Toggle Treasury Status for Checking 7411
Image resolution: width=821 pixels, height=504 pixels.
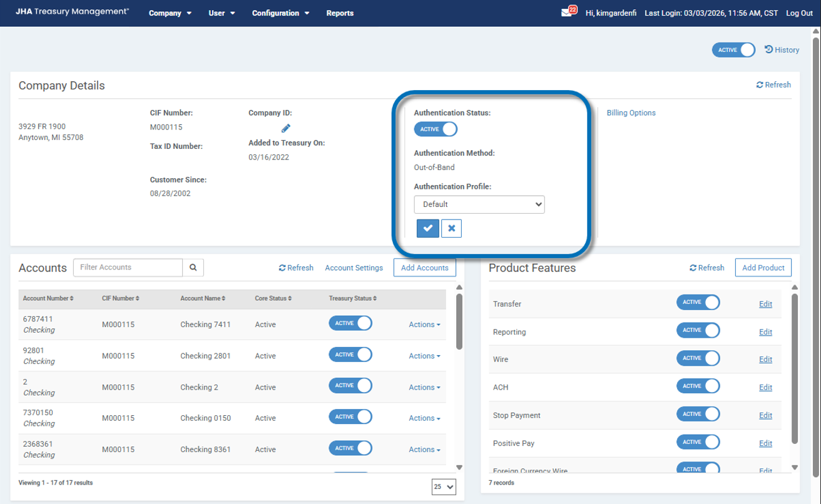(350, 323)
